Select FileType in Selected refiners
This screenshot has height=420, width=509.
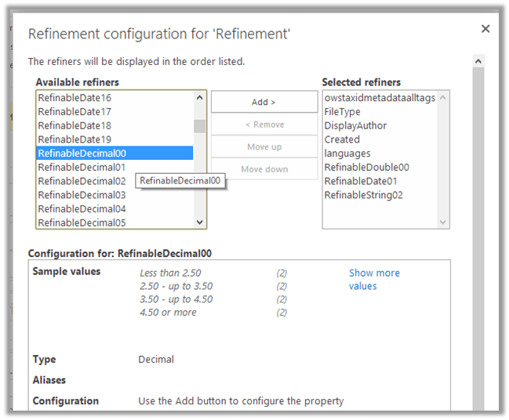342,112
